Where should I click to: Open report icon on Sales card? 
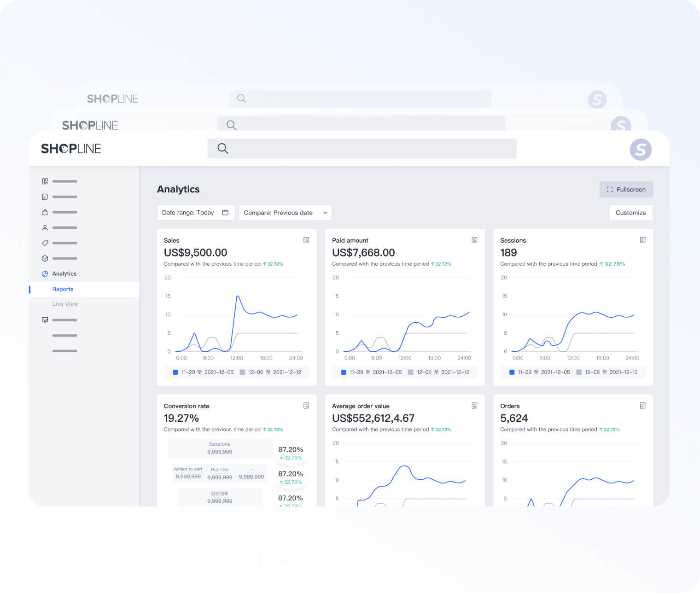tap(306, 240)
